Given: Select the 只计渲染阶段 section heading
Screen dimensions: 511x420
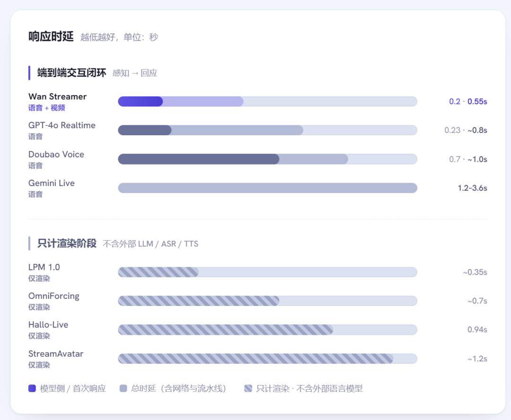Looking at the screenshot, I should (x=67, y=244).
